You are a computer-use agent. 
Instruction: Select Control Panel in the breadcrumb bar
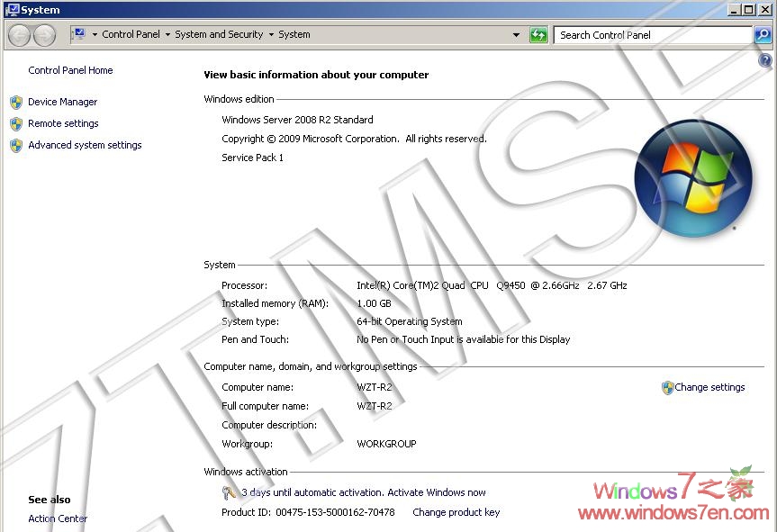point(131,34)
